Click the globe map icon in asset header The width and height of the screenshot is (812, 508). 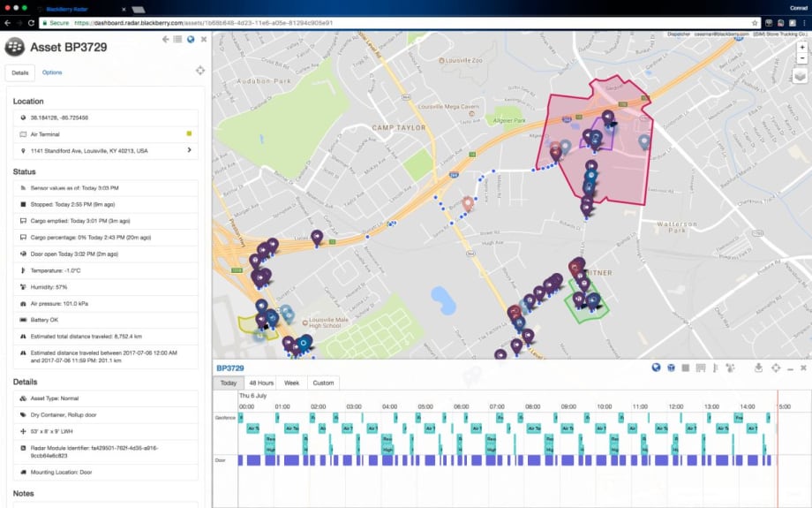[191, 40]
